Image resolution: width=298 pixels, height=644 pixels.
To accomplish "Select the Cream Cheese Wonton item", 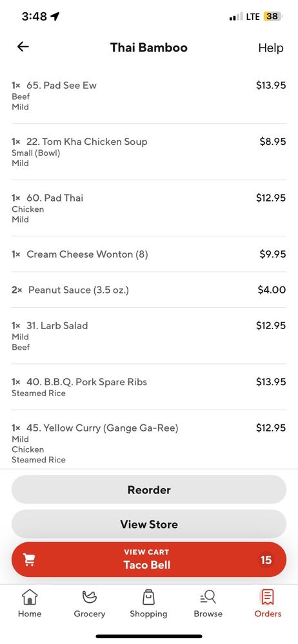I will [149, 254].
